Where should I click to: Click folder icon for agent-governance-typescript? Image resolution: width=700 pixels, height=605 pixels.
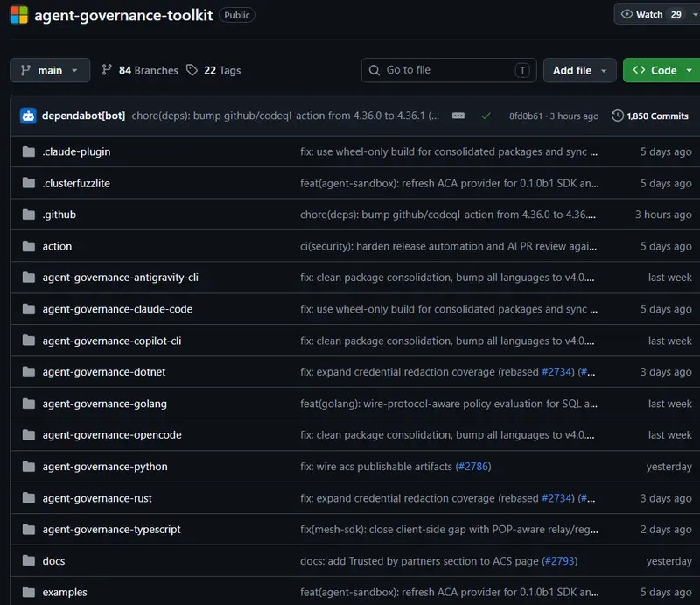[x=29, y=530]
